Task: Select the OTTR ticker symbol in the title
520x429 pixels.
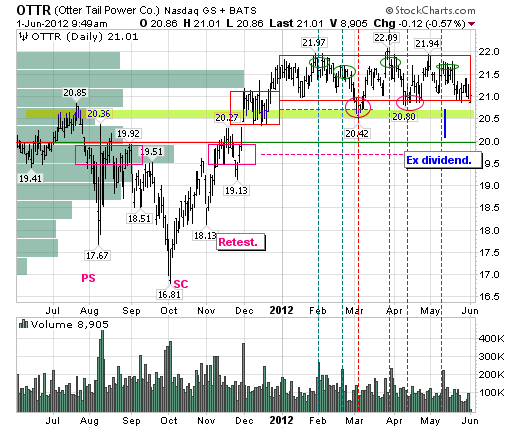Action: coord(33,10)
